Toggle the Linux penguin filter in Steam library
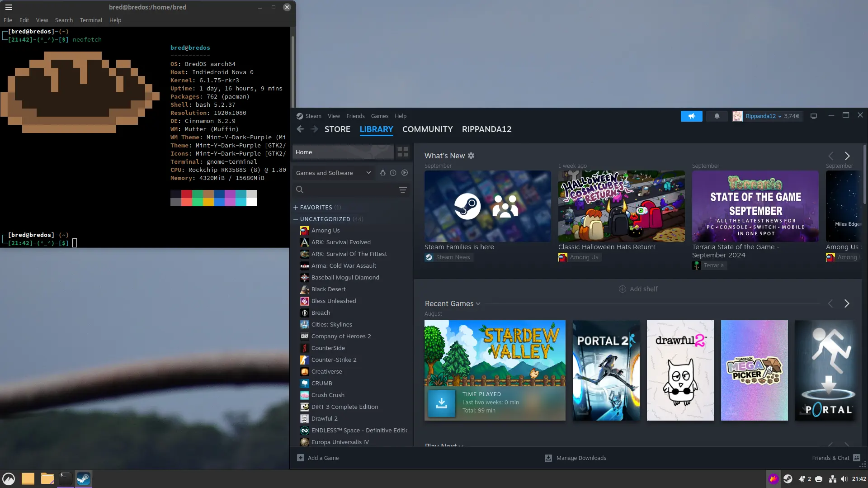 click(382, 173)
